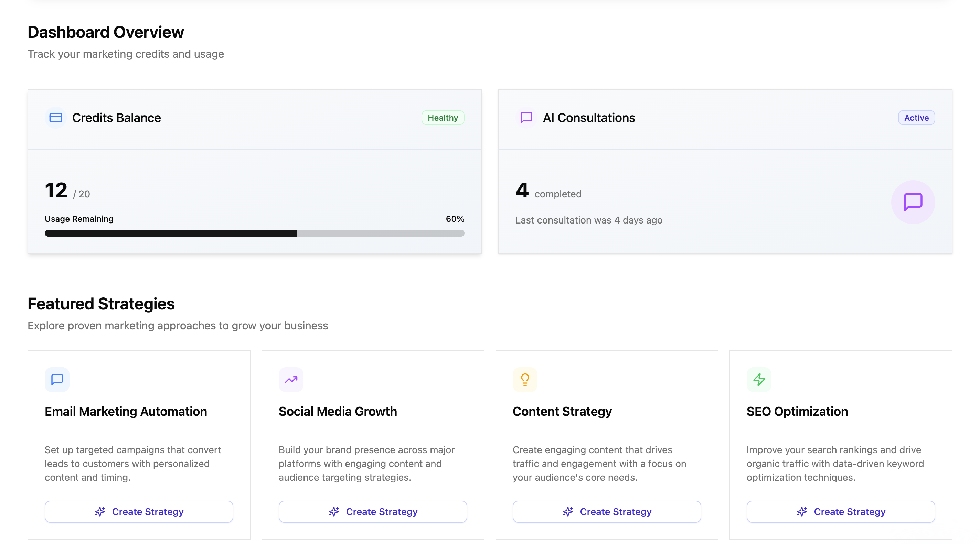Click the Social Media Growth trending arrow icon

pyautogui.click(x=291, y=379)
